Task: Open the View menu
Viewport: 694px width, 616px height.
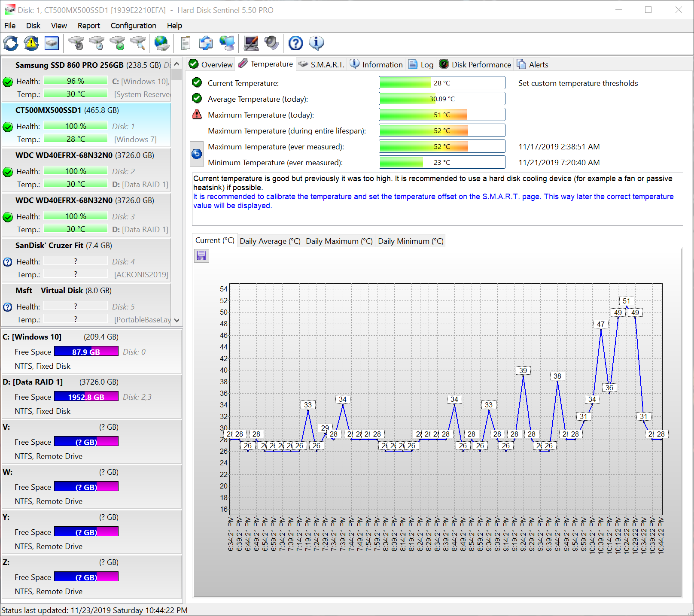Action: [x=59, y=26]
